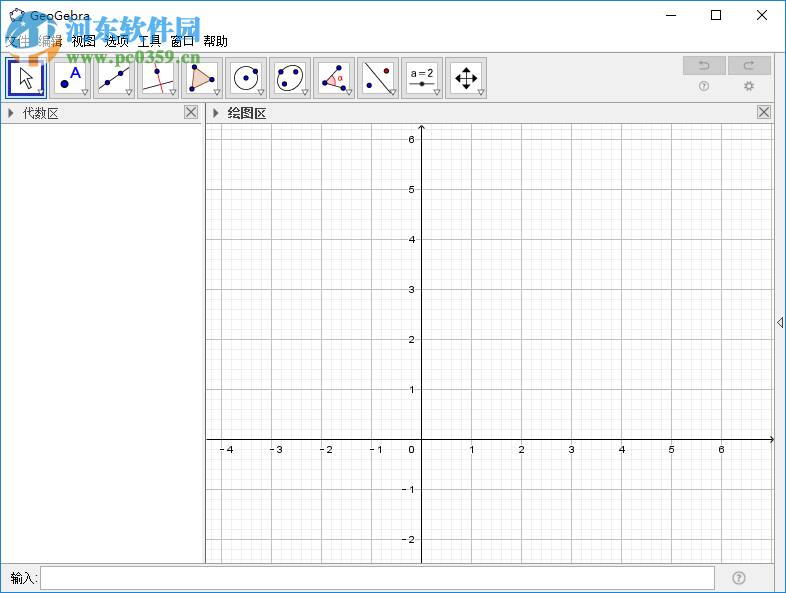This screenshot has height=593, width=786.
Task: Open the Move tool dropdown arrow
Action: point(41,92)
